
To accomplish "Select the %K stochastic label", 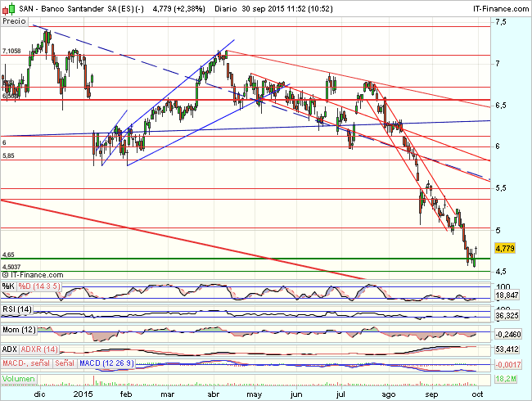I will coord(8,286).
